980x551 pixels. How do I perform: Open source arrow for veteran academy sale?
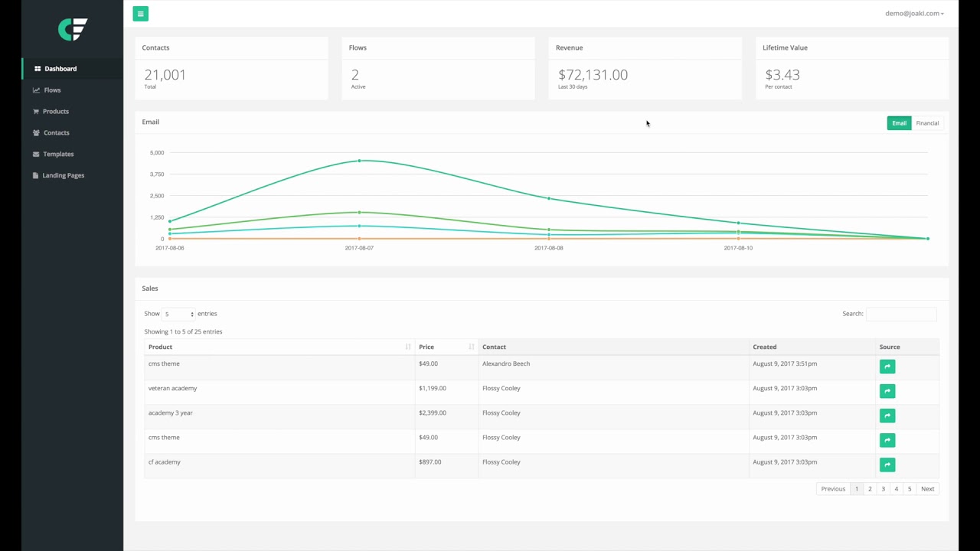coord(887,391)
